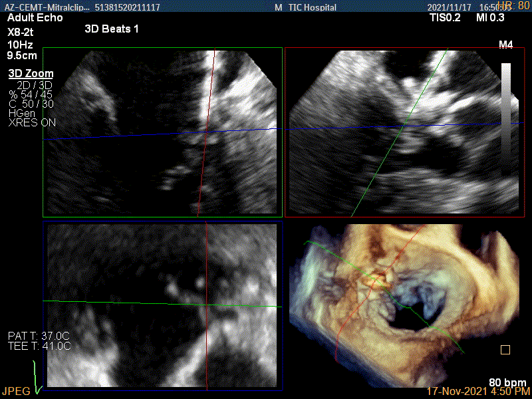Click the 3D Beats 1 label
The width and height of the screenshot is (532, 399).
click(112, 30)
